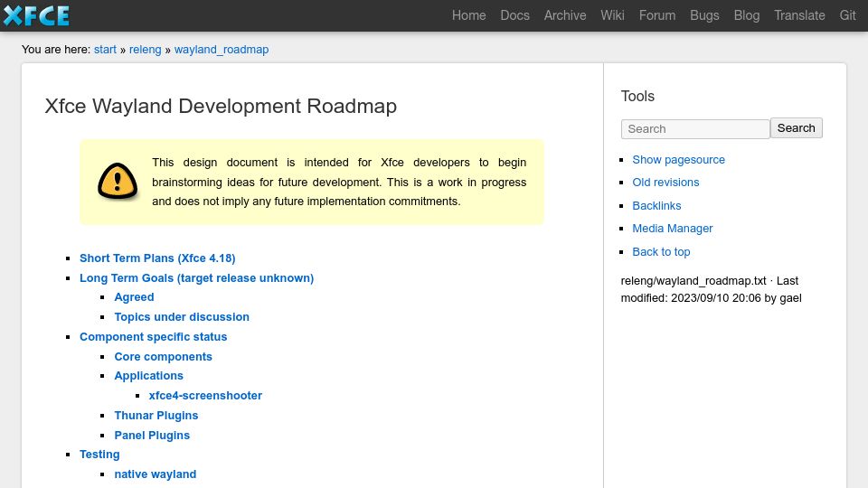Click the Back to top link

(661, 252)
